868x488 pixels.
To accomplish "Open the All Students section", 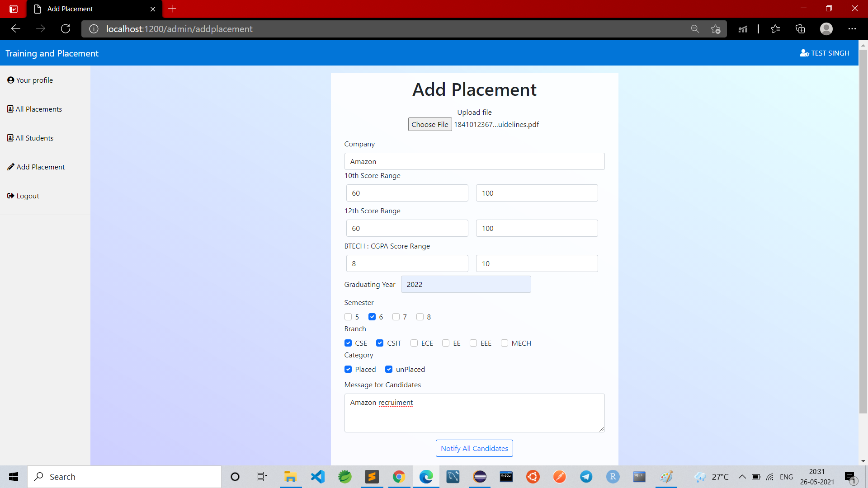I will (34, 138).
